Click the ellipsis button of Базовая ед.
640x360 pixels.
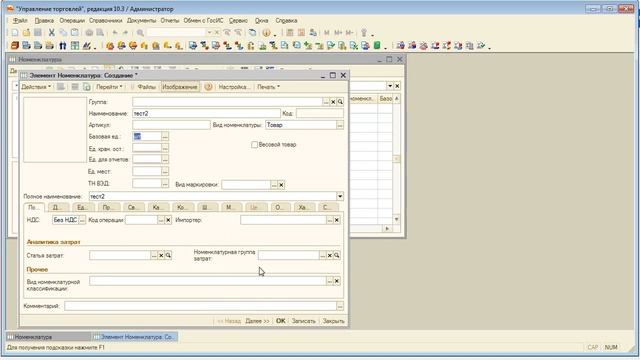coord(165,136)
